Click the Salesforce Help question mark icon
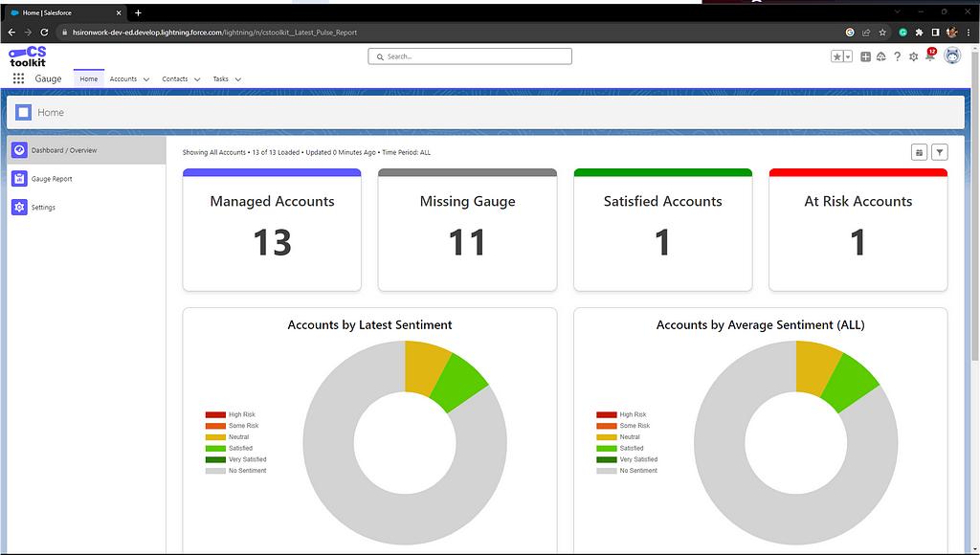 897,56
